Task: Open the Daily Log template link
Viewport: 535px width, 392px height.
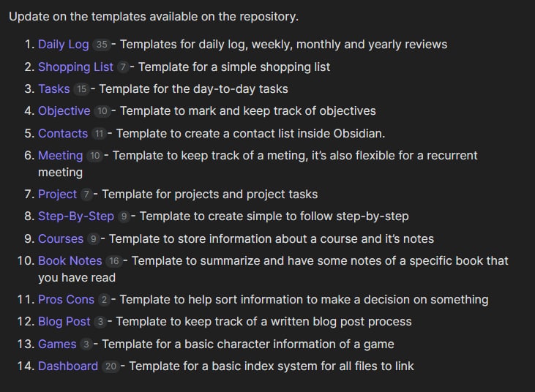Action: click(x=63, y=45)
